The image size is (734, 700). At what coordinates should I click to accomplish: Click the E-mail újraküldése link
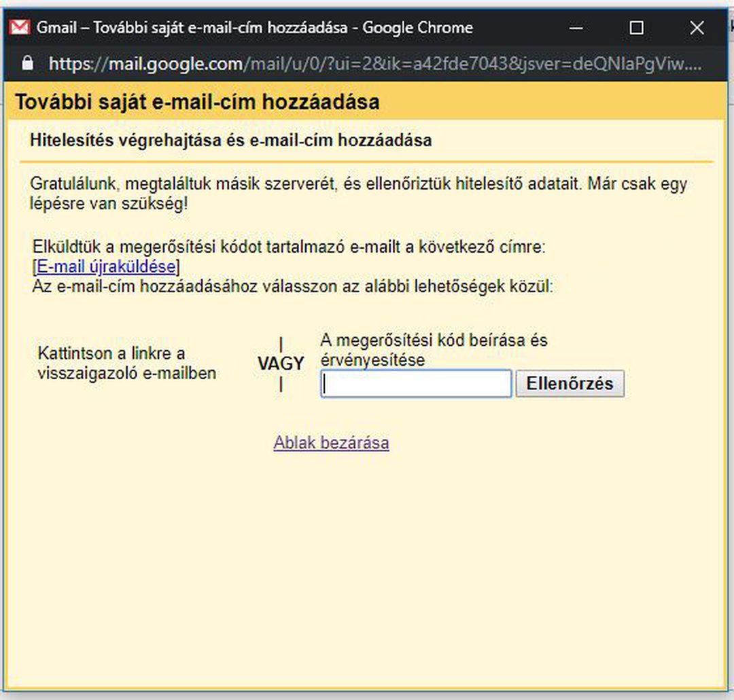106,266
